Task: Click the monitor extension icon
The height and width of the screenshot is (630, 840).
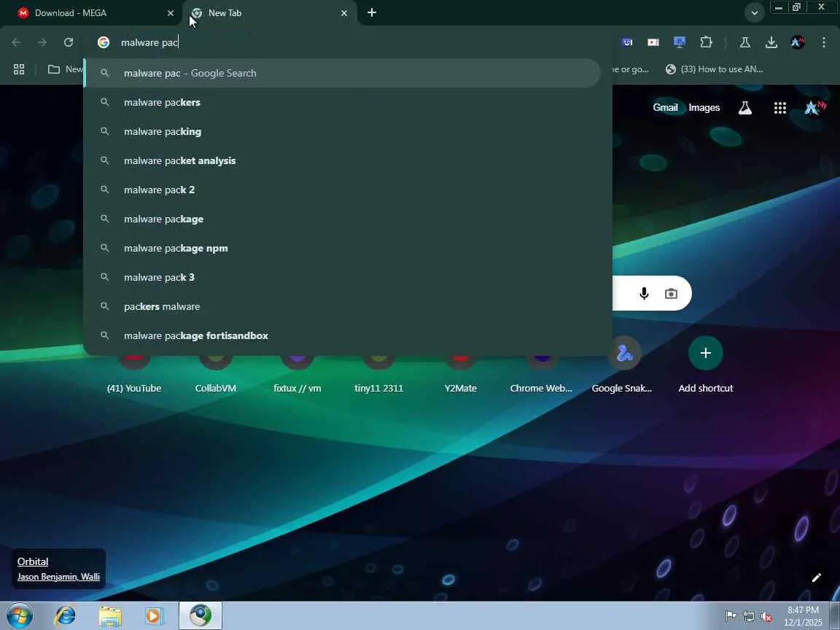Action: pos(680,42)
